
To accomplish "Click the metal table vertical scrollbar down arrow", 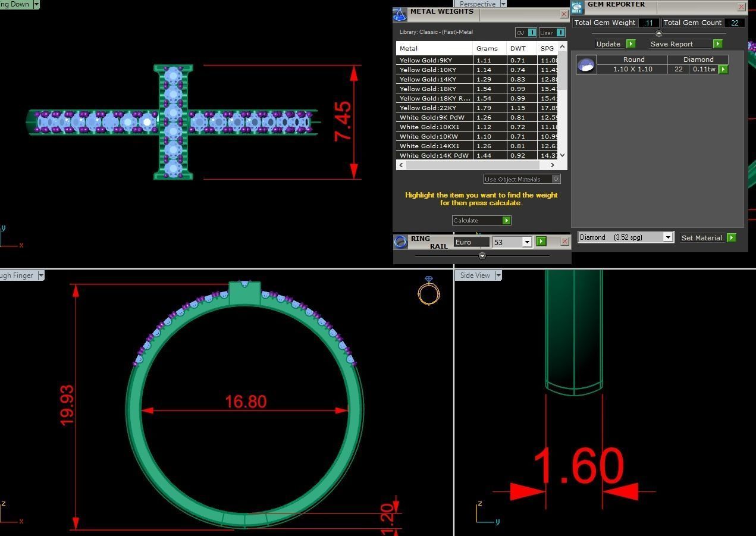I will click(x=563, y=155).
